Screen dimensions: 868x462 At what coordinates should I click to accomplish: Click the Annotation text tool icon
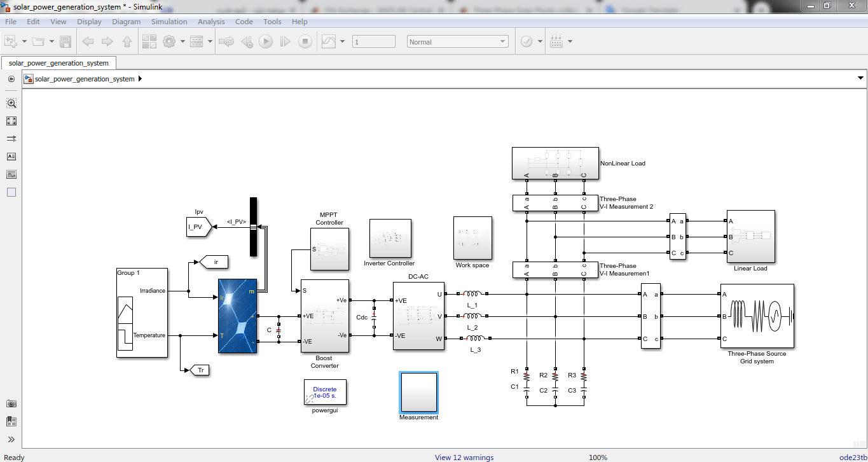click(x=11, y=156)
